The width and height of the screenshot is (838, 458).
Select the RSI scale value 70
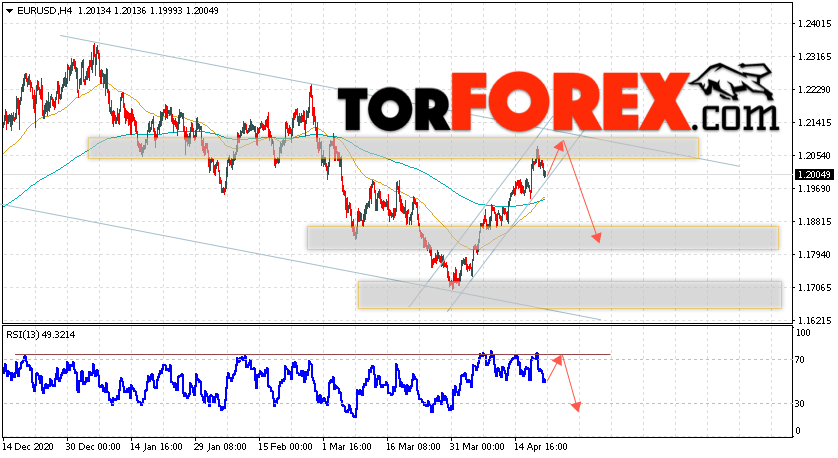coord(800,360)
